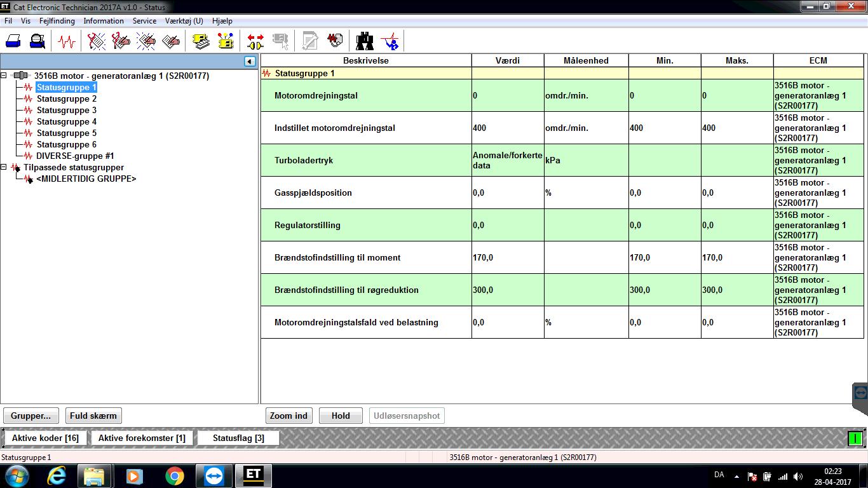Open the Værktøj (U) menu
The height and width of the screenshot is (488, 868).
pos(184,21)
